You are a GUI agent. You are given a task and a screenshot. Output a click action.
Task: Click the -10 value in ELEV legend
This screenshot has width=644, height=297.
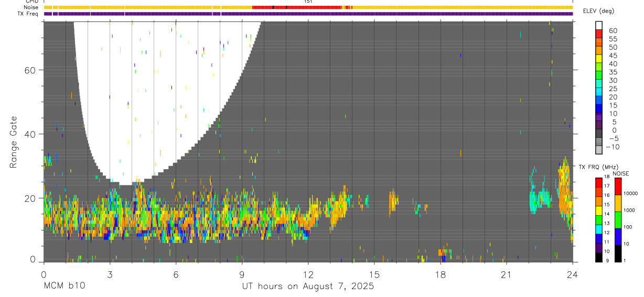click(612, 147)
